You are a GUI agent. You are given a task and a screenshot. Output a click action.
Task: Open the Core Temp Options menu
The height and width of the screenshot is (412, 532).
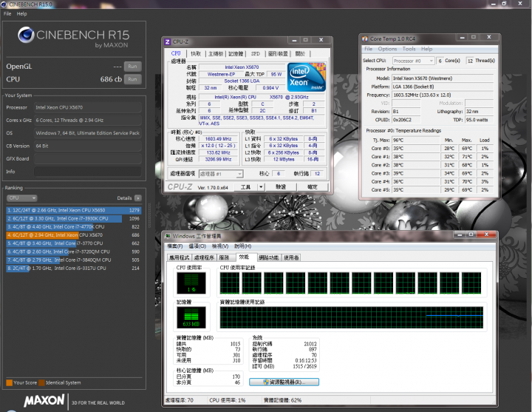point(387,49)
